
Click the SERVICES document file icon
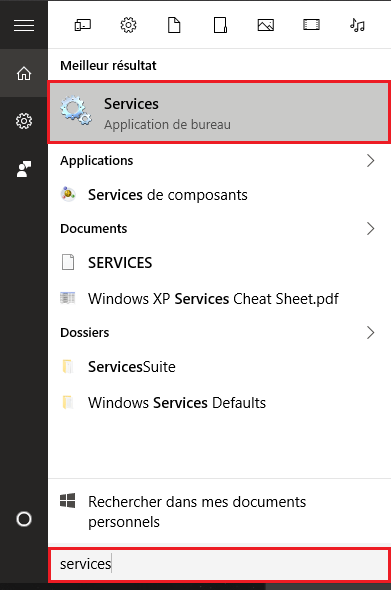[x=68, y=262]
